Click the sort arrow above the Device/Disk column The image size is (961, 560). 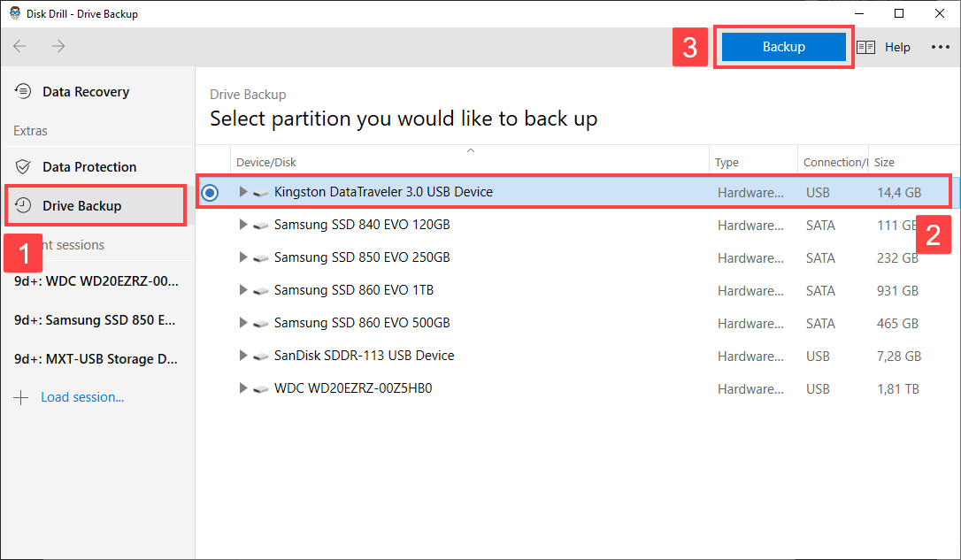(x=470, y=150)
